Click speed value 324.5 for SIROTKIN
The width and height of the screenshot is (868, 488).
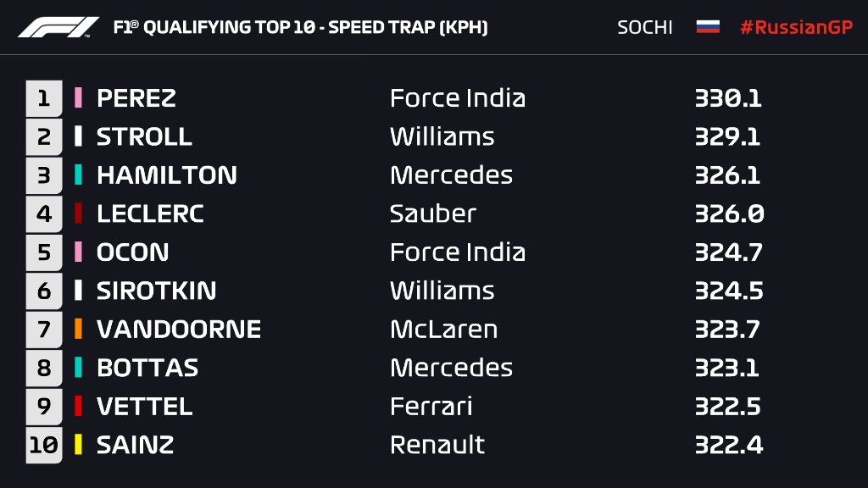(x=729, y=291)
